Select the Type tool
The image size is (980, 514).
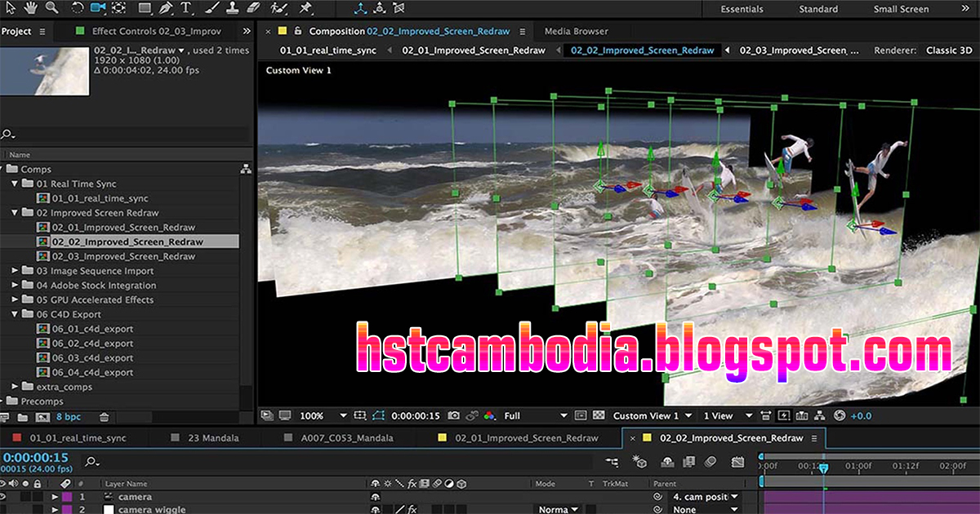(x=186, y=8)
